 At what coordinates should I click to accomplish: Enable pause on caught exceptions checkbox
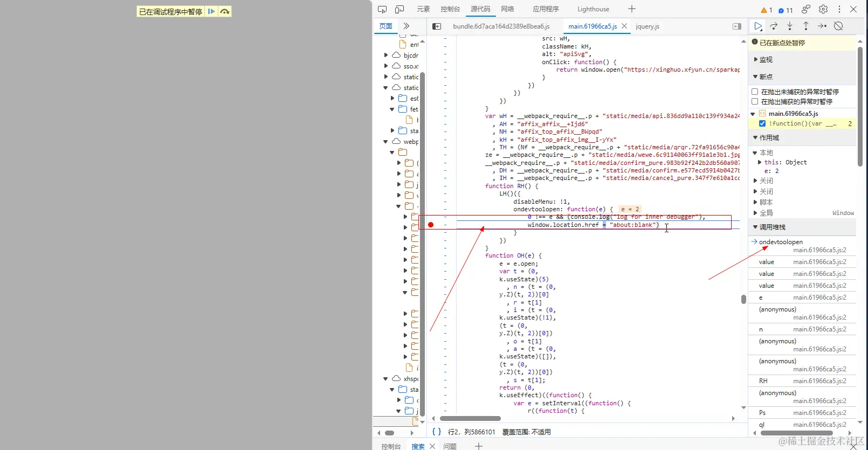755,101
